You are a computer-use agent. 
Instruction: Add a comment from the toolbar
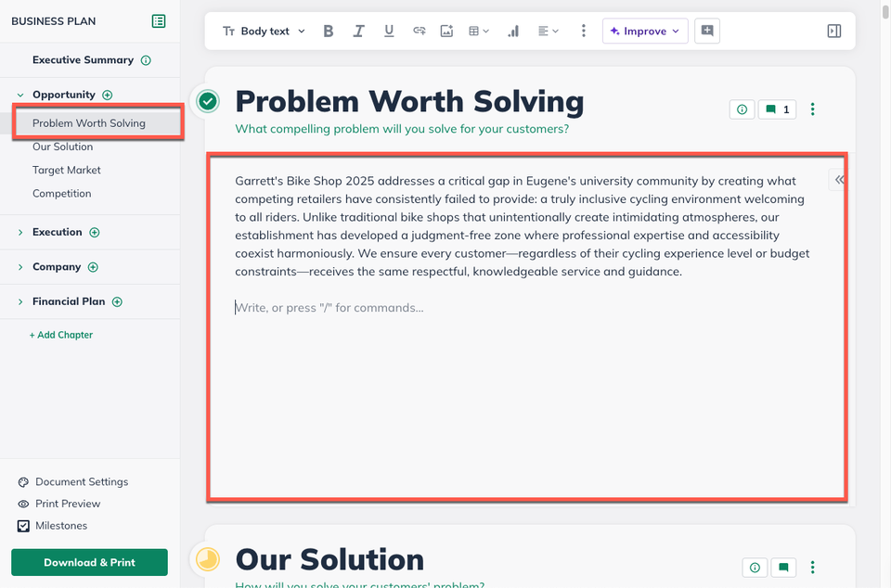pos(707,31)
